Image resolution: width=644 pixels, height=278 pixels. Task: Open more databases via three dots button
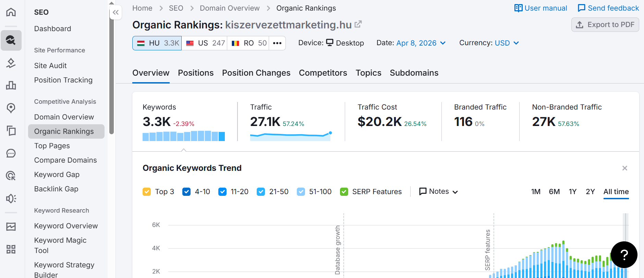tap(277, 43)
